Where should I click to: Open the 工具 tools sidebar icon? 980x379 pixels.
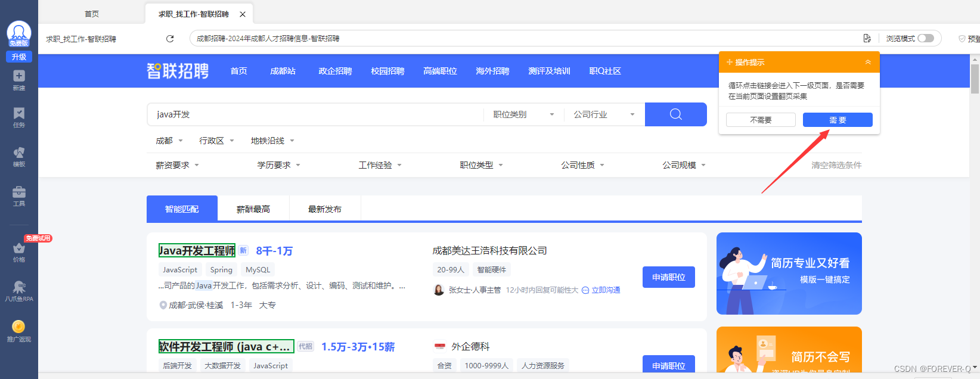(x=19, y=196)
